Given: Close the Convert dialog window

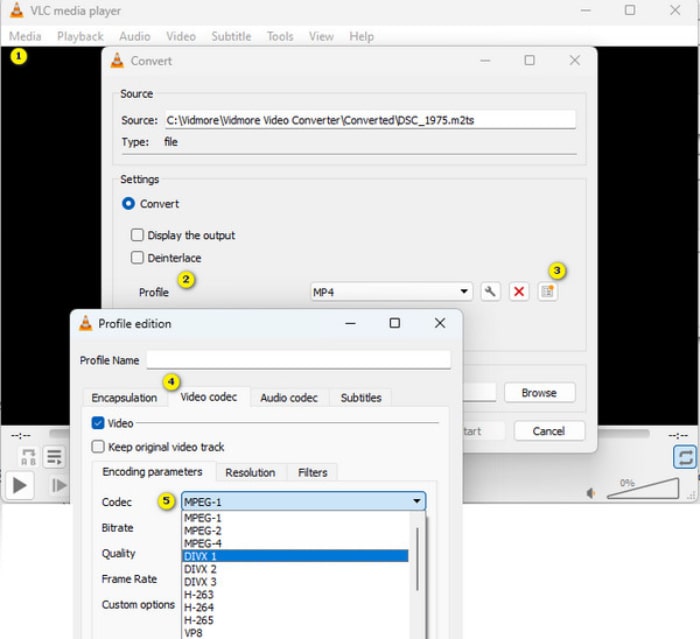Looking at the screenshot, I should click(575, 60).
